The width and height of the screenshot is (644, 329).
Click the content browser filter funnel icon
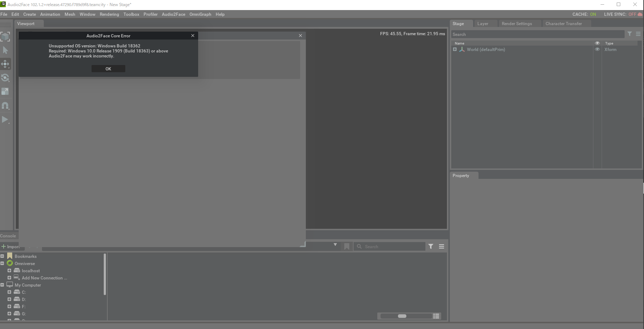click(431, 246)
